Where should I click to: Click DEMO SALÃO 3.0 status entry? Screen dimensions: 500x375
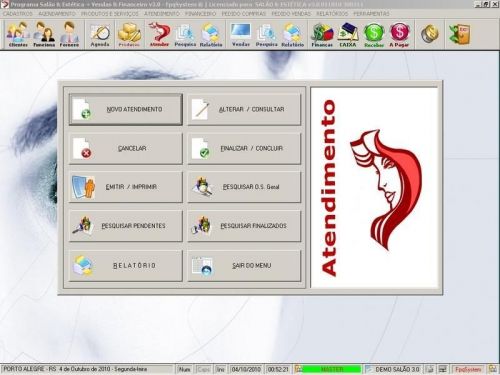394,369
